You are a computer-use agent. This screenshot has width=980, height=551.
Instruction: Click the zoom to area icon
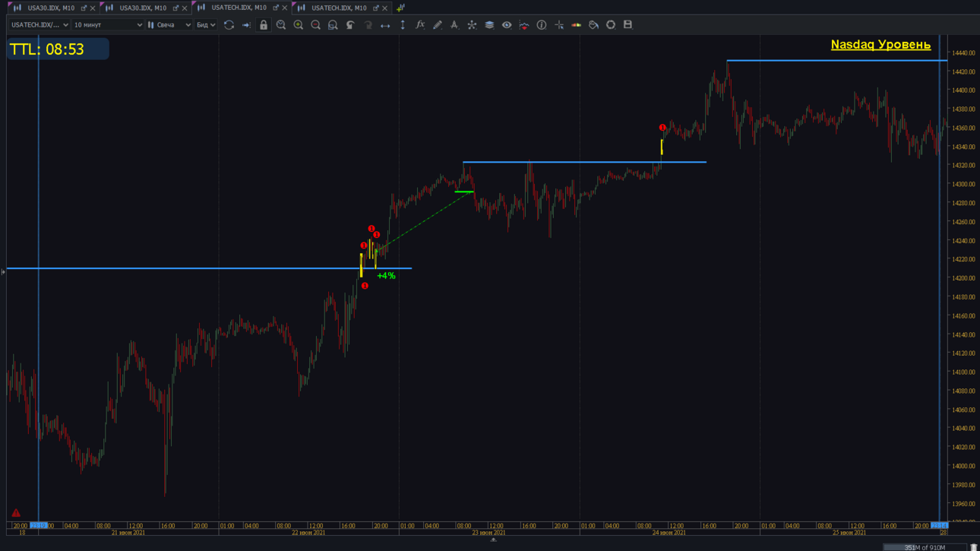[x=333, y=25]
